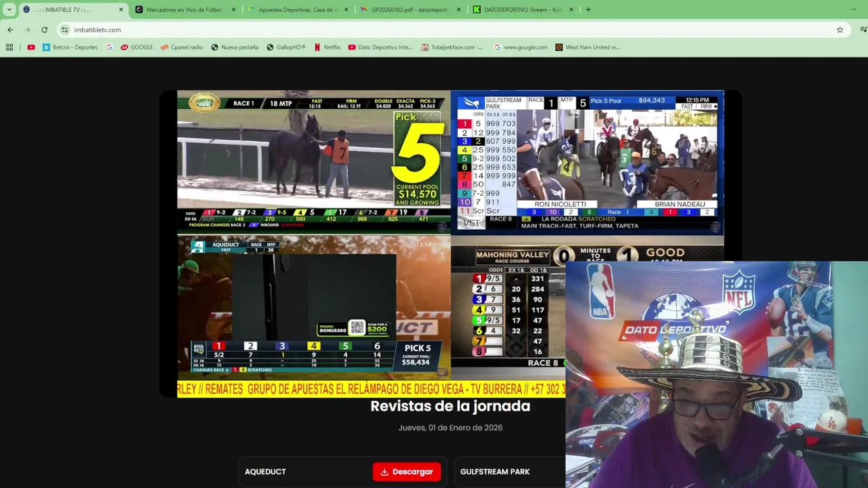This screenshot has width=868, height=488.
Task: Open the tab search dropdown arrow
Action: [x=9, y=9]
